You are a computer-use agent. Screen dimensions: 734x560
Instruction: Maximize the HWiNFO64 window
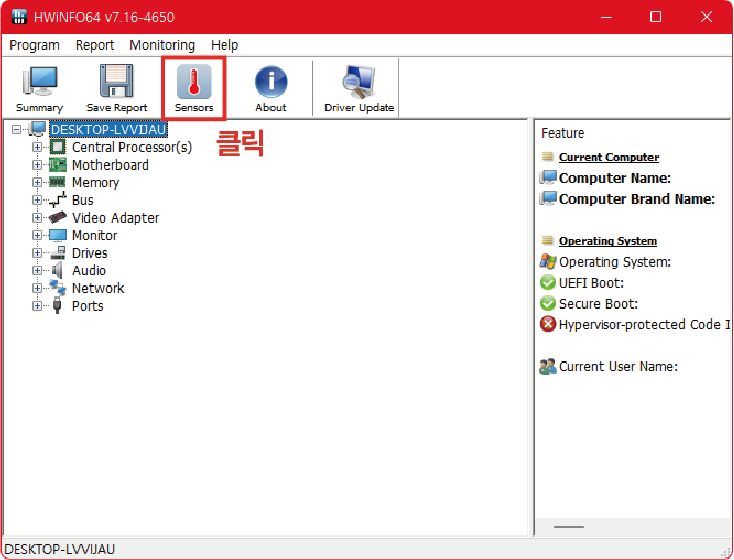point(656,17)
